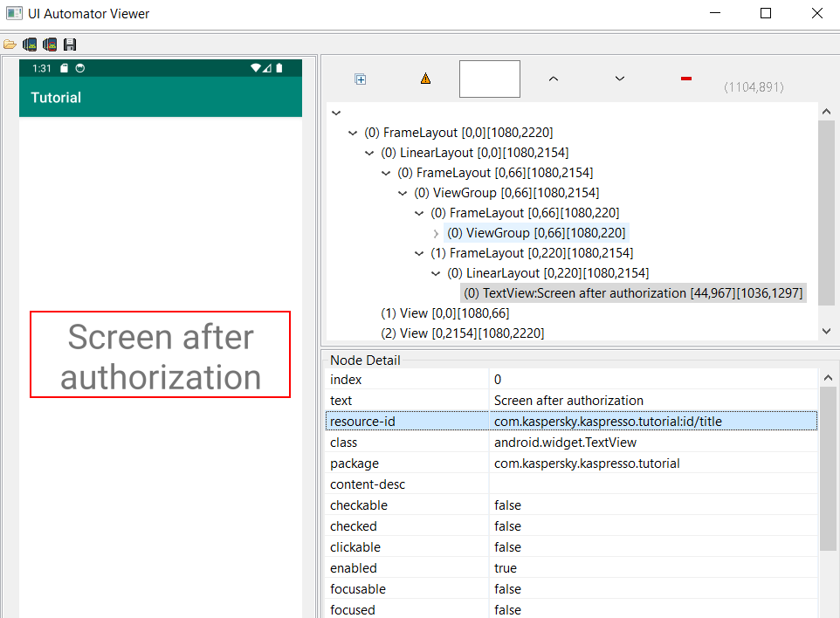Image resolution: width=840 pixels, height=618 pixels.
Task: Click the com.kaspersky.kaspresso.tutorial:id/title value
Action: (608, 422)
